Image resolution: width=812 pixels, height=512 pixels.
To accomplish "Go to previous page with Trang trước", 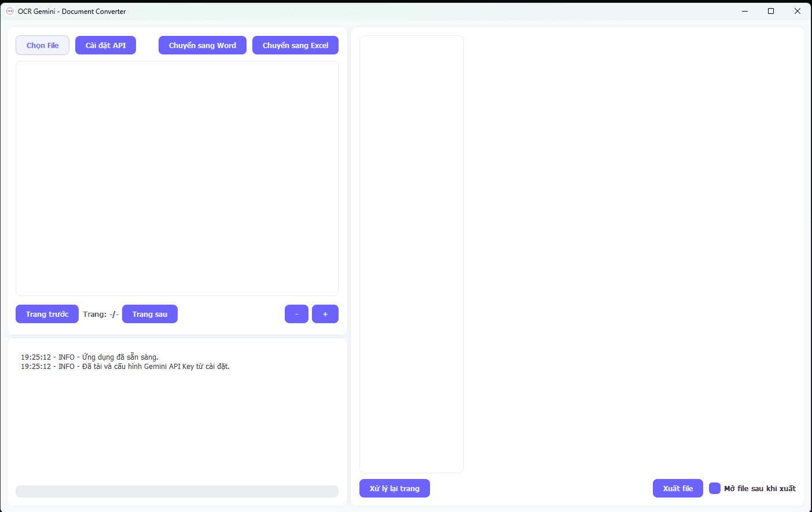I will coord(47,314).
